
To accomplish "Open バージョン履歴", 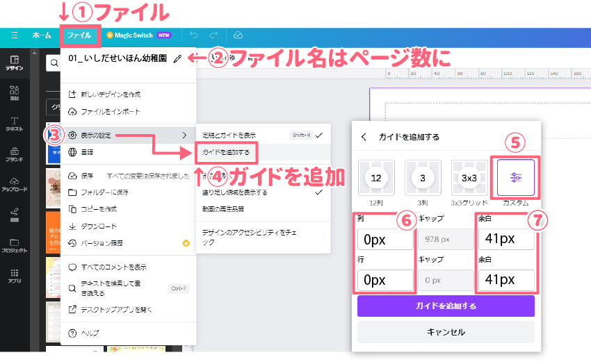I will click(x=128, y=243).
